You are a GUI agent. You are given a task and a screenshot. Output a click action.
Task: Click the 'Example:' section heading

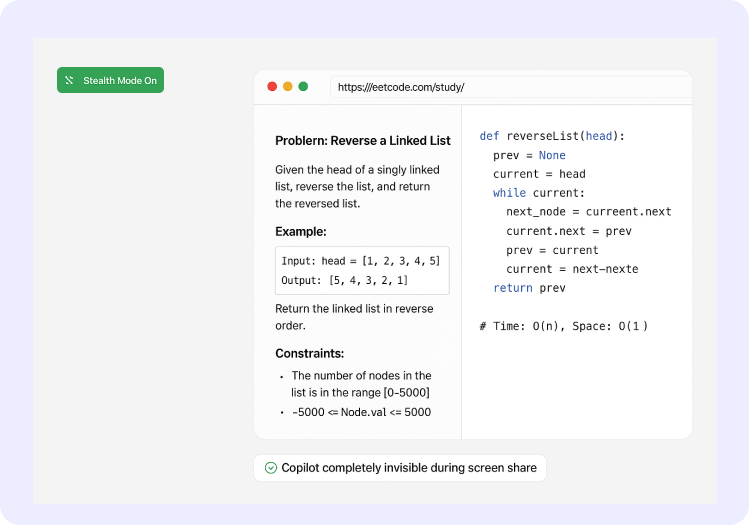point(301,231)
